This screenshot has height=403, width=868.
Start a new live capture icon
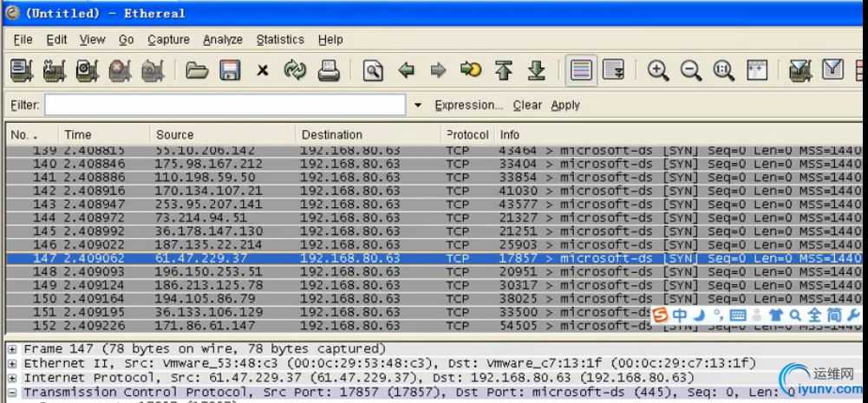click(87, 70)
